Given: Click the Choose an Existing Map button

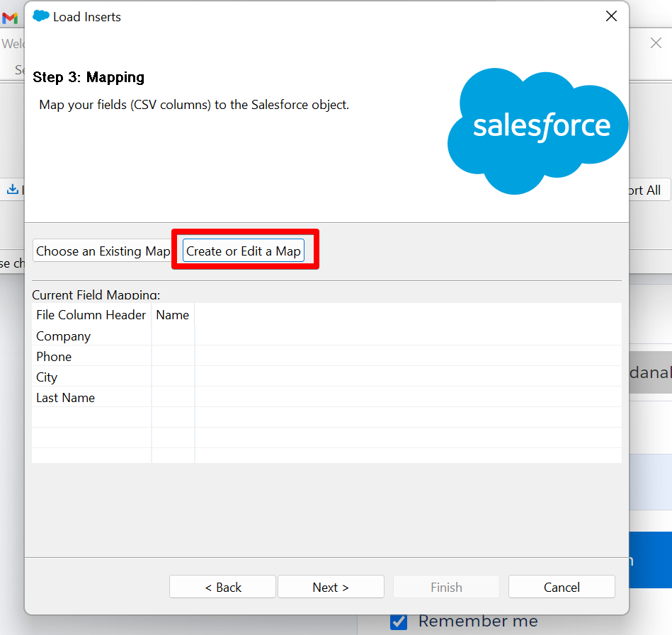Looking at the screenshot, I should 101,251.
